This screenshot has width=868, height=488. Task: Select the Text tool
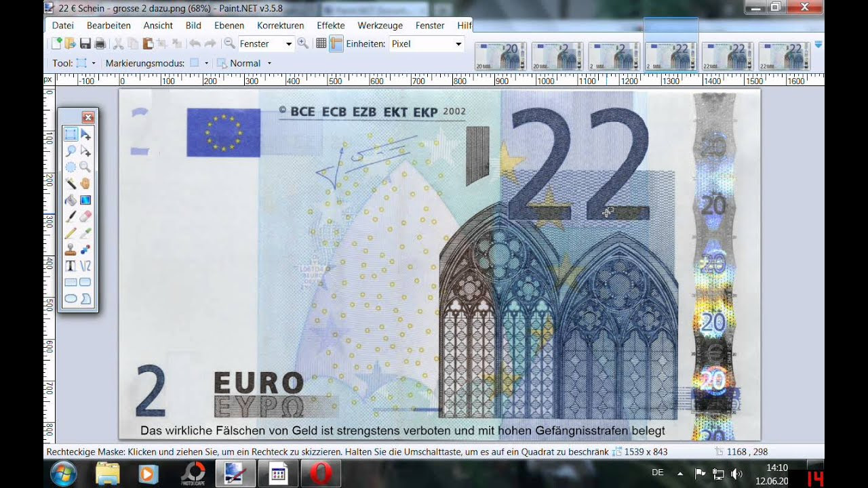click(71, 266)
